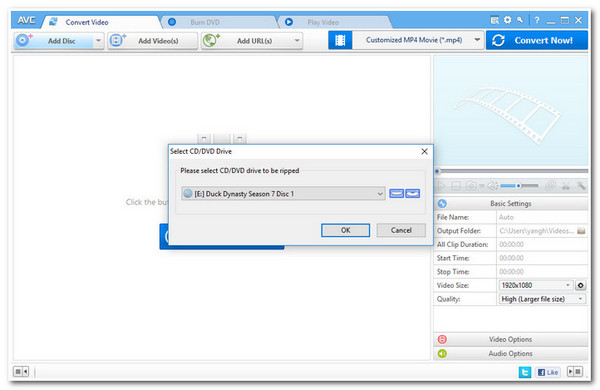Screen dimensions: 600x390
Task: Click the Convert Now! button
Action: (x=536, y=40)
